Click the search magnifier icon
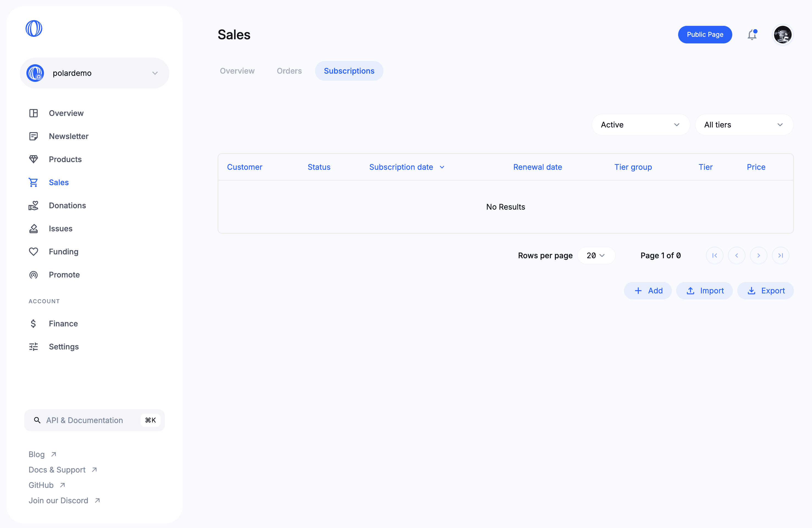Screen dimensions: 812x528 (37, 420)
